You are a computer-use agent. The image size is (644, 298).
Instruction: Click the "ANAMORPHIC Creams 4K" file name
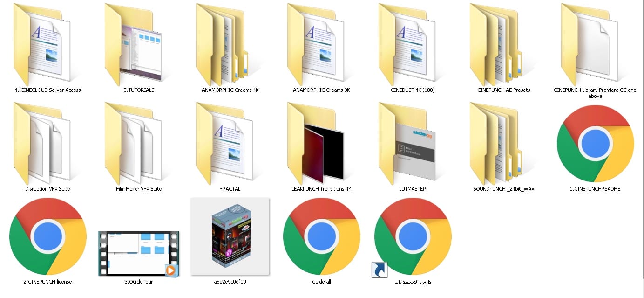click(230, 90)
